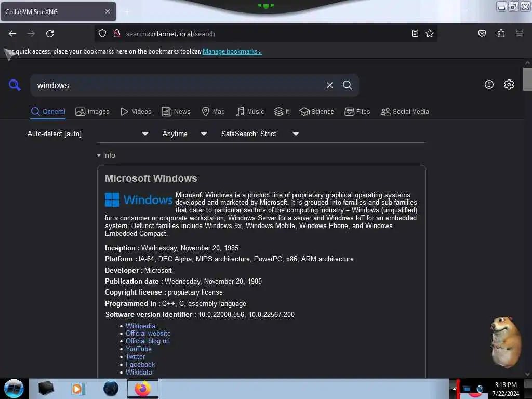Open the Auto-detect language dropdown
This screenshot has height=399, width=532.
(88, 134)
